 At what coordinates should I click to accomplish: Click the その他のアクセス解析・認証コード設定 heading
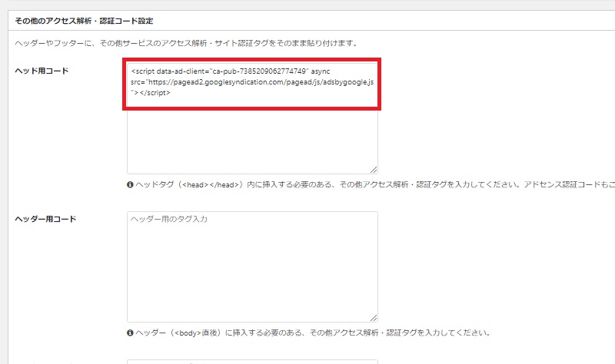click(84, 21)
